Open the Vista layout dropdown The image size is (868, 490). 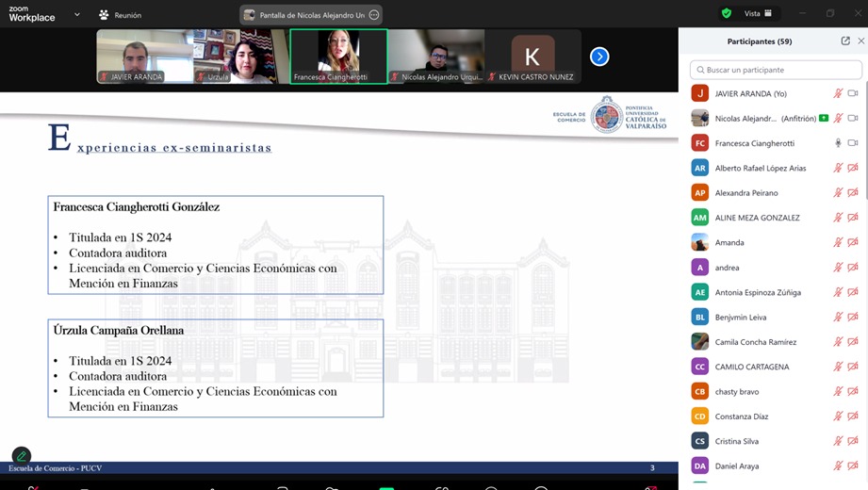coord(759,14)
